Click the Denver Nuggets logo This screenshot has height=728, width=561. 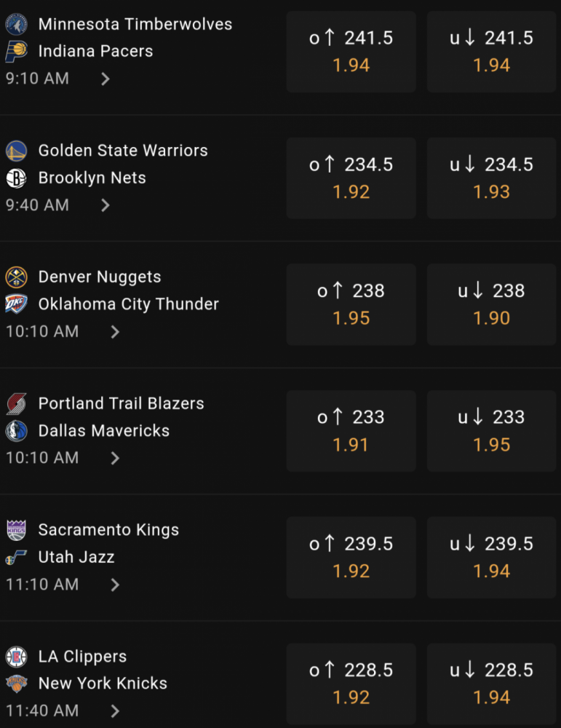coord(16,277)
